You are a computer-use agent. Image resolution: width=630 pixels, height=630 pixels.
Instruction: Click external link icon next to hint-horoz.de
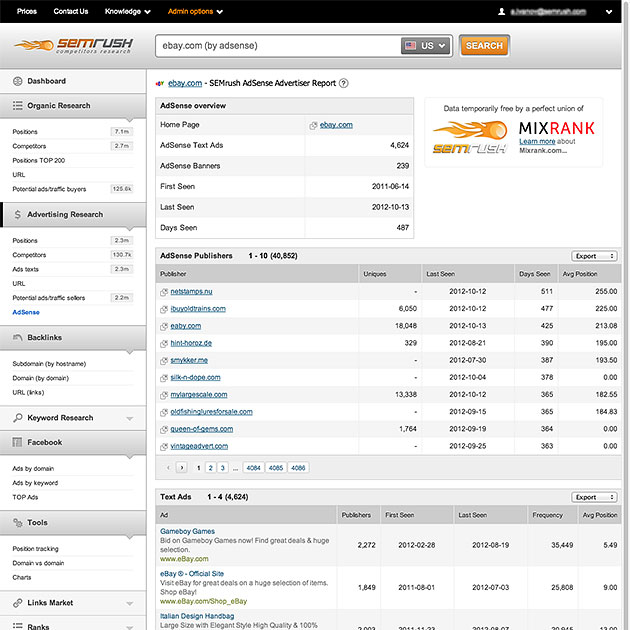pos(164,344)
